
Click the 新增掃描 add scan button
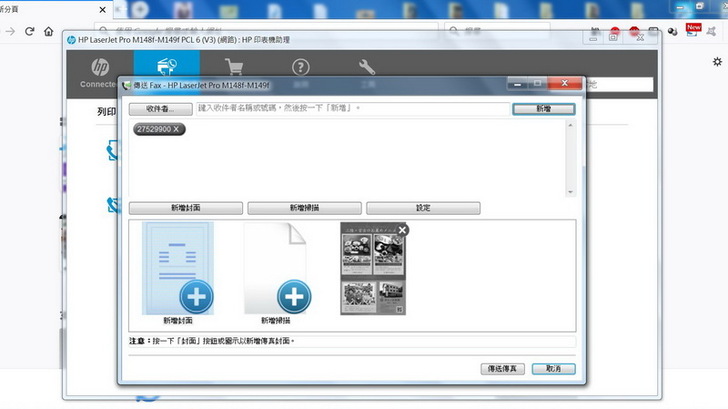pos(305,208)
